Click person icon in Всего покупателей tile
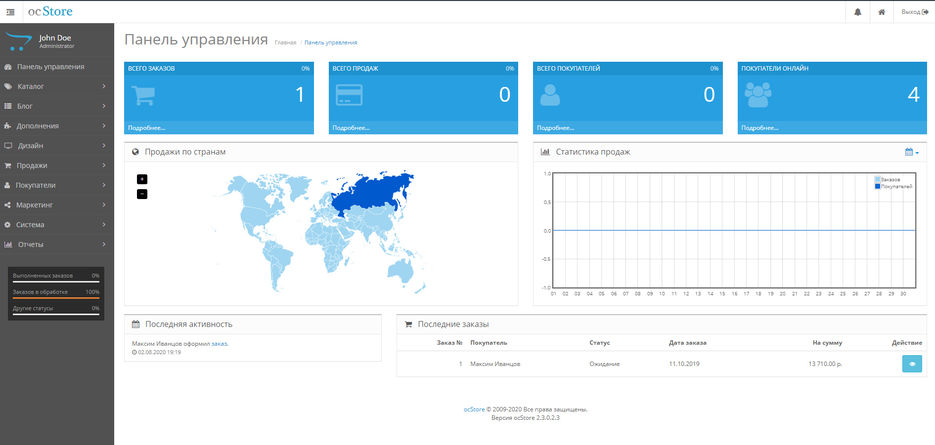This screenshot has width=935, height=445. pyautogui.click(x=550, y=95)
